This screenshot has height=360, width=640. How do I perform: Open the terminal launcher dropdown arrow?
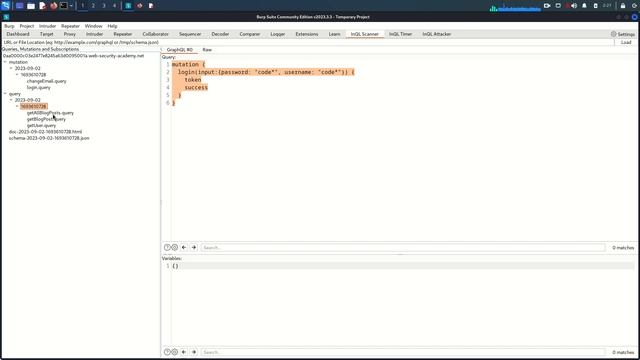[x=71, y=6]
